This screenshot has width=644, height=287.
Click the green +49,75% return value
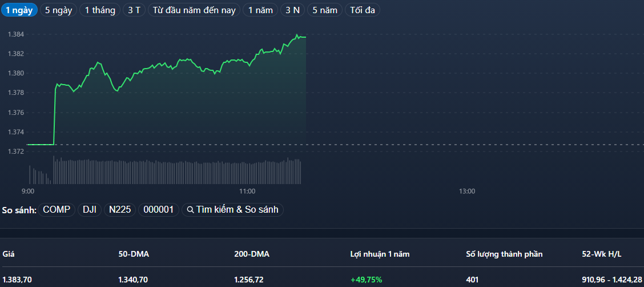pyautogui.click(x=366, y=280)
